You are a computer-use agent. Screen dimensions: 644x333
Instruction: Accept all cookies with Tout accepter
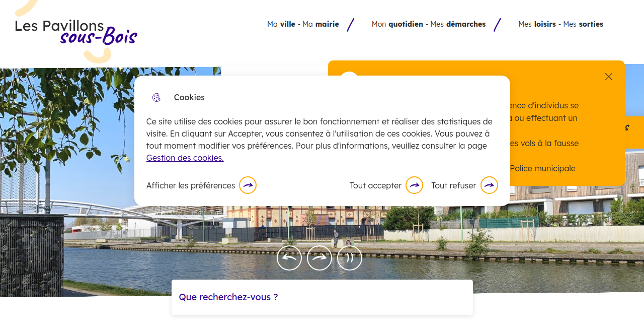click(x=376, y=185)
